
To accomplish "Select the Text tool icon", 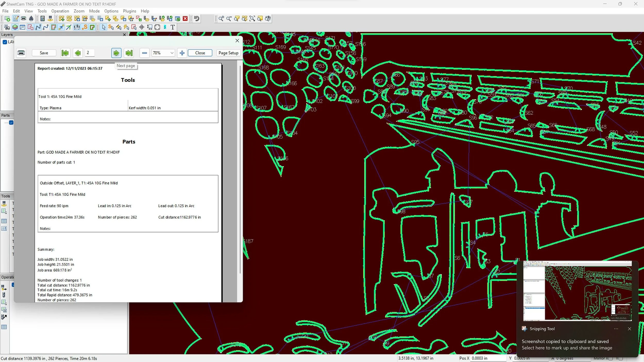I will [173, 27].
